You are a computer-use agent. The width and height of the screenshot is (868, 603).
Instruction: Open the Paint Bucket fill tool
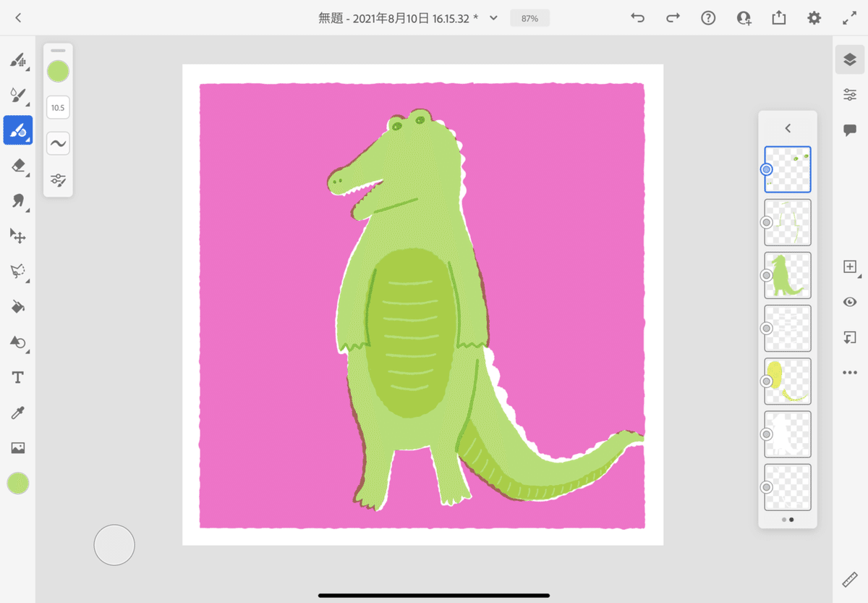[18, 306]
